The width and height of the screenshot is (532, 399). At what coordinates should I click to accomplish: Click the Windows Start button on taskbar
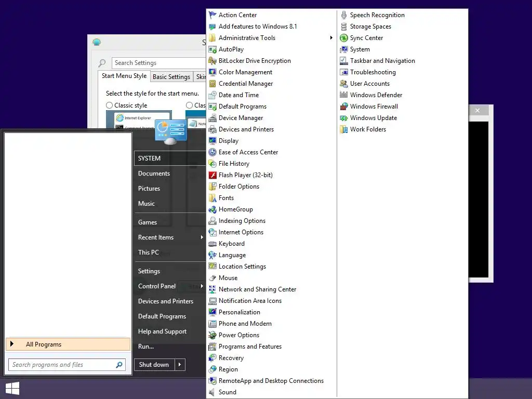(x=12, y=389)
